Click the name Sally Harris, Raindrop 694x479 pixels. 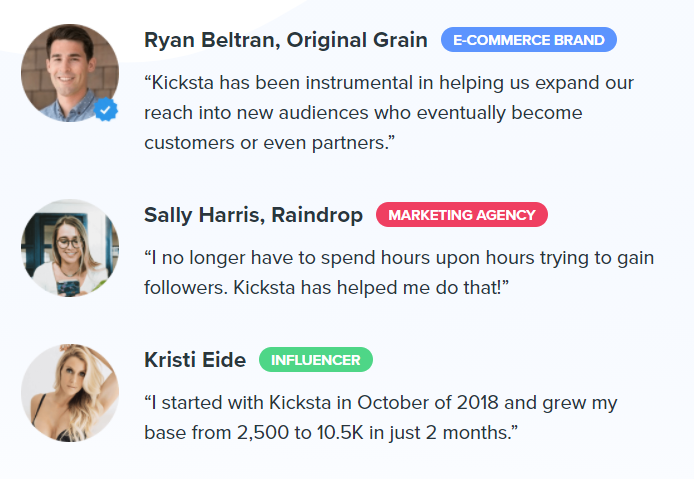pos(254,215)
